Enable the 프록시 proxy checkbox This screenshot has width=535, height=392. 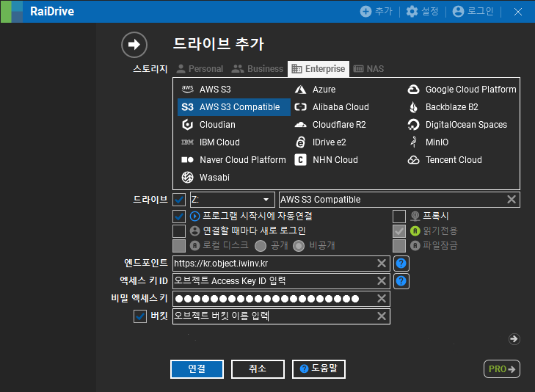[399, 217]
